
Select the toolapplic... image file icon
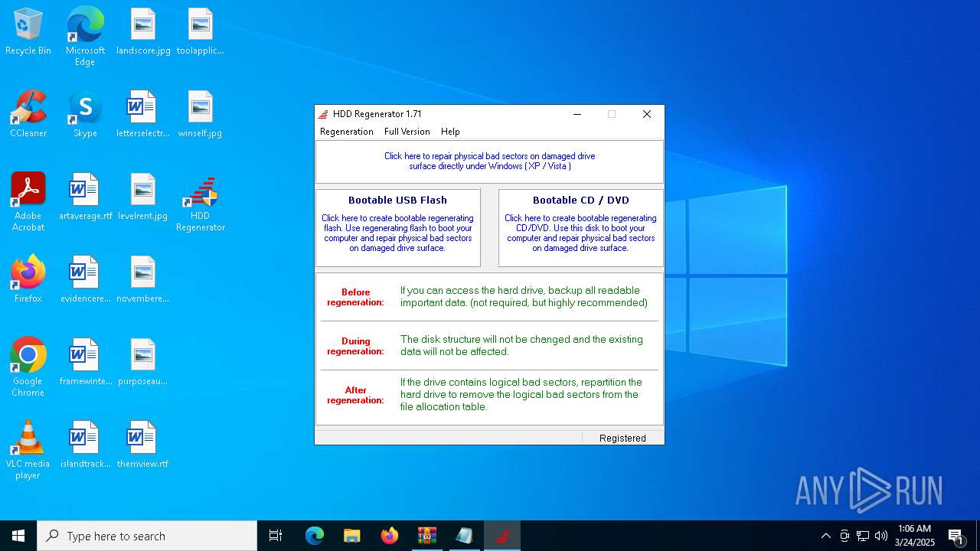(201, 32)
